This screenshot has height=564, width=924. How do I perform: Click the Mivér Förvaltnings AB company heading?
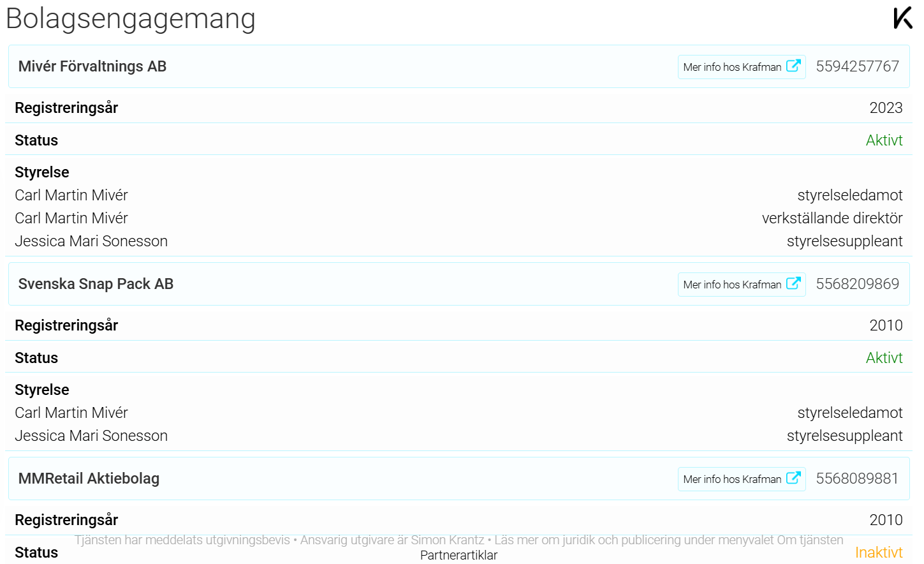pyautogui.click(x=92, y=66)
